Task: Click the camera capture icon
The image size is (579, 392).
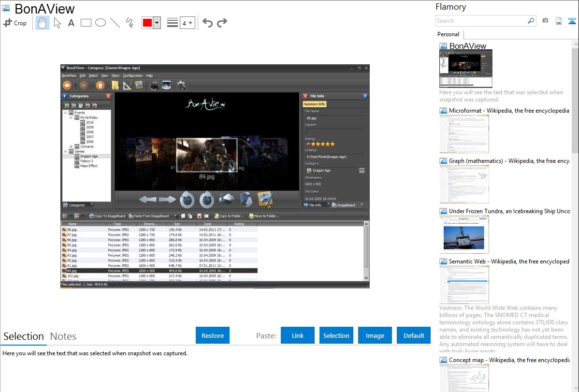Action: click(x=545, y=21)
